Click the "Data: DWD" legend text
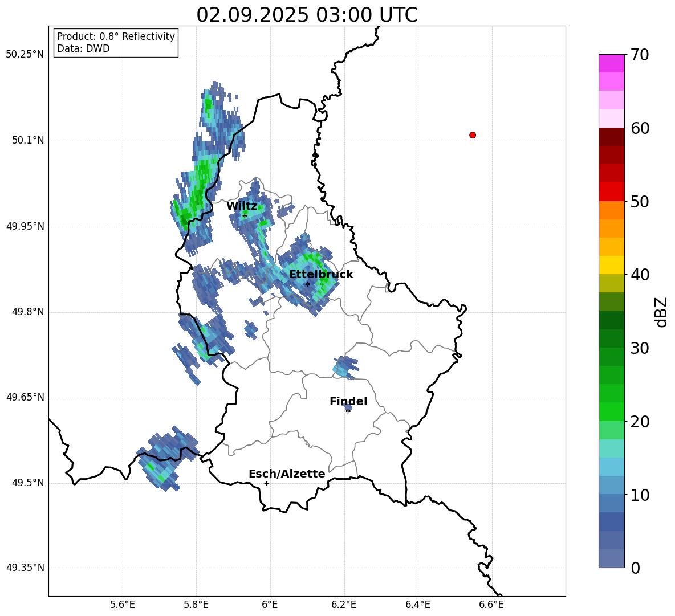 coord(83,48)
